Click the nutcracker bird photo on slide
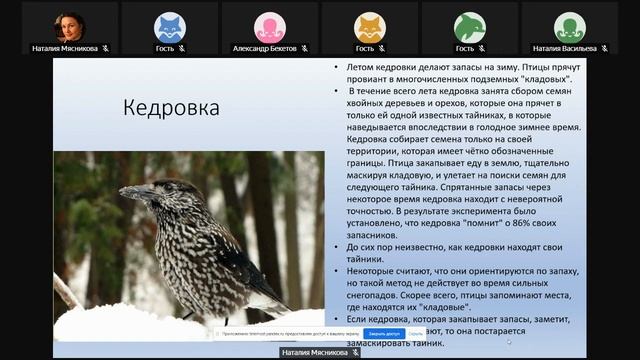Screen dimensions: 640x360 (x=189, y=246)
